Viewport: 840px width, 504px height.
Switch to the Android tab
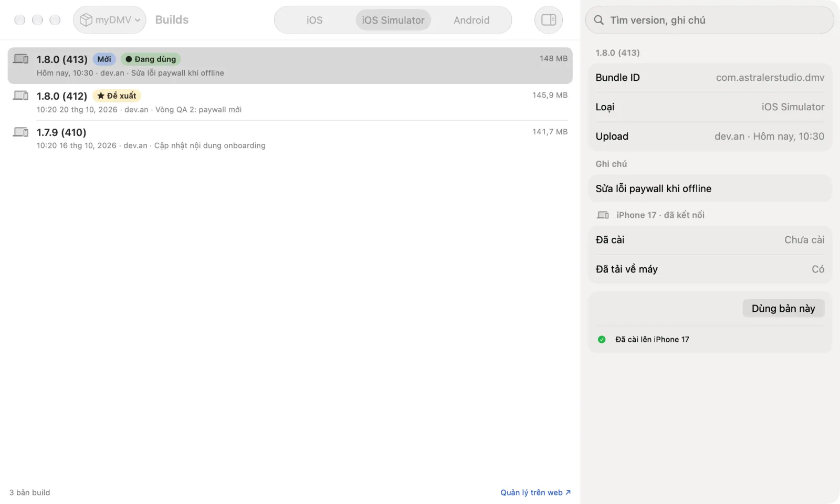pyautogui.click(x=471, y=20)
